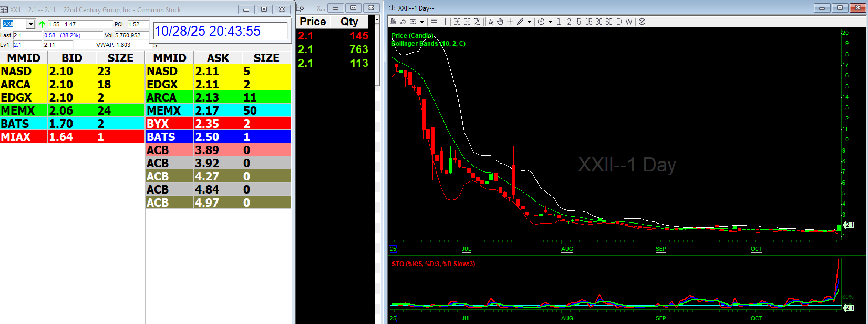Click the circled X clear icon
The width and height of the screenshot is (868, 324).
click(642, 22)
